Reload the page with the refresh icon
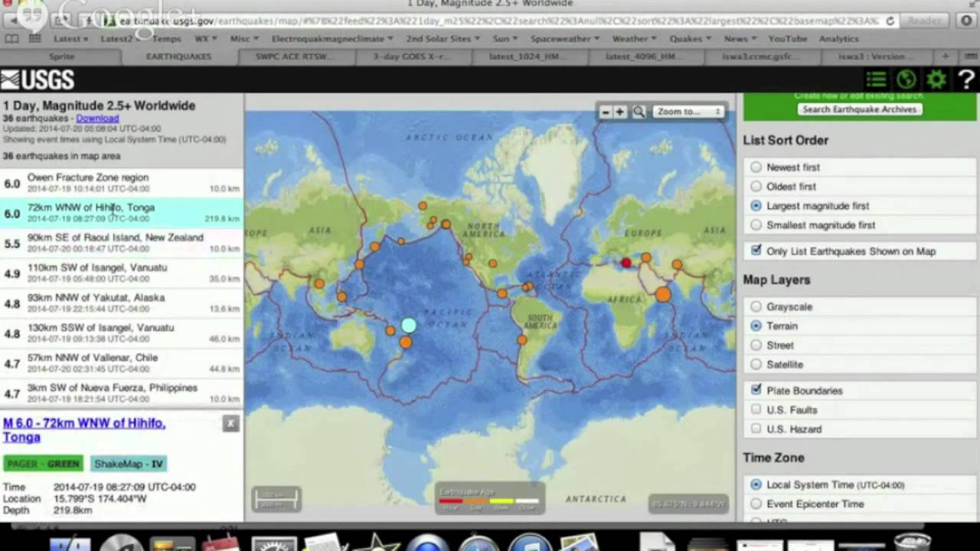This screenshot has height=551, width=980. 890,21
